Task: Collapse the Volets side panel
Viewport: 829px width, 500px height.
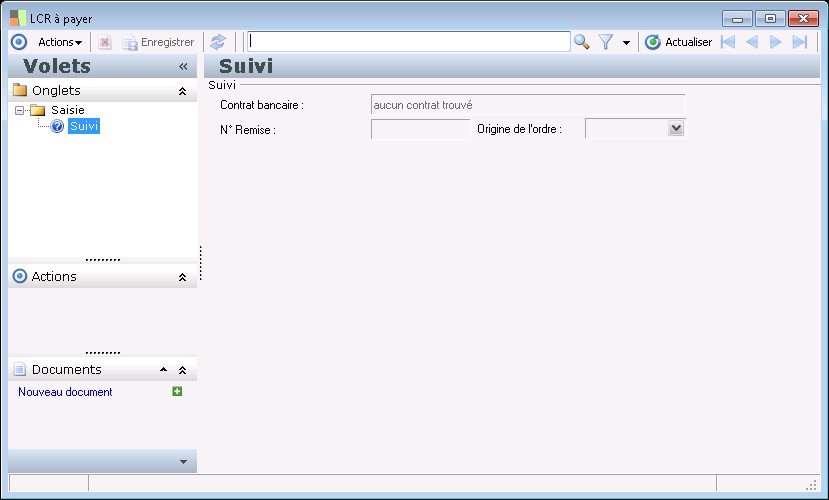Action: click(183, 67)
